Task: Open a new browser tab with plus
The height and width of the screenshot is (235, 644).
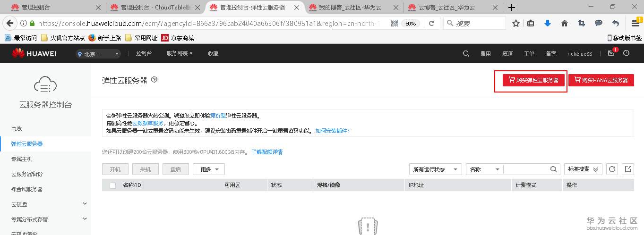Action: (511, 8)
